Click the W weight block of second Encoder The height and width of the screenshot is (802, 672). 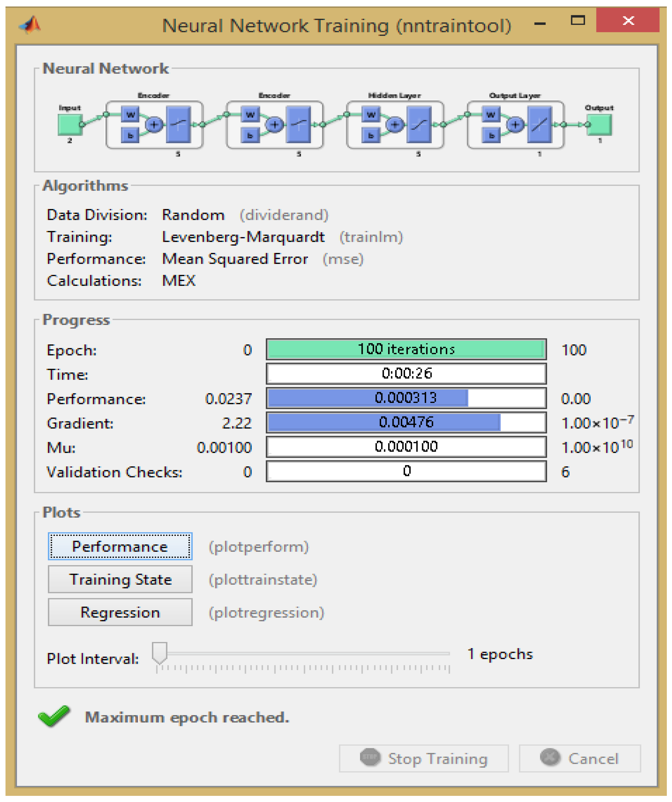(x=250, y=114)
